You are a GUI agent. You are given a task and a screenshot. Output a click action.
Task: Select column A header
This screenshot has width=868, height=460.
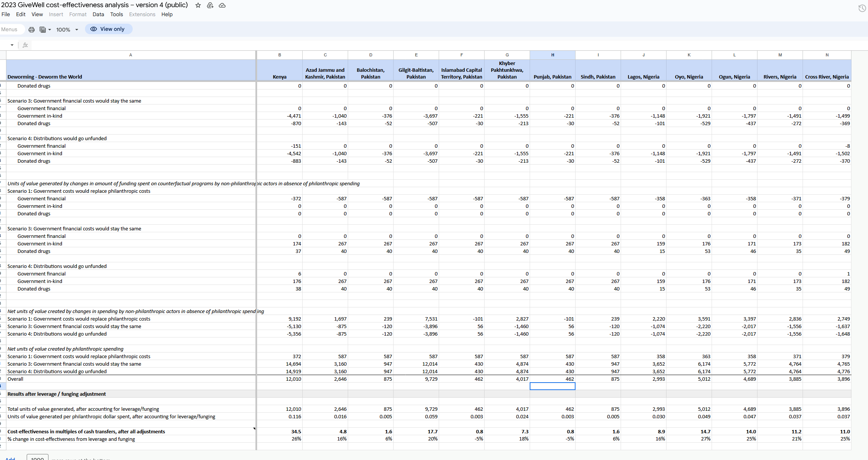click(x=131, y=55)
